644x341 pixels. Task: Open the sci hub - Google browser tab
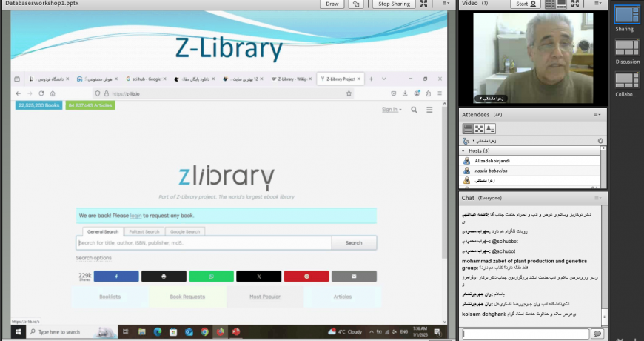click(147, 79)
